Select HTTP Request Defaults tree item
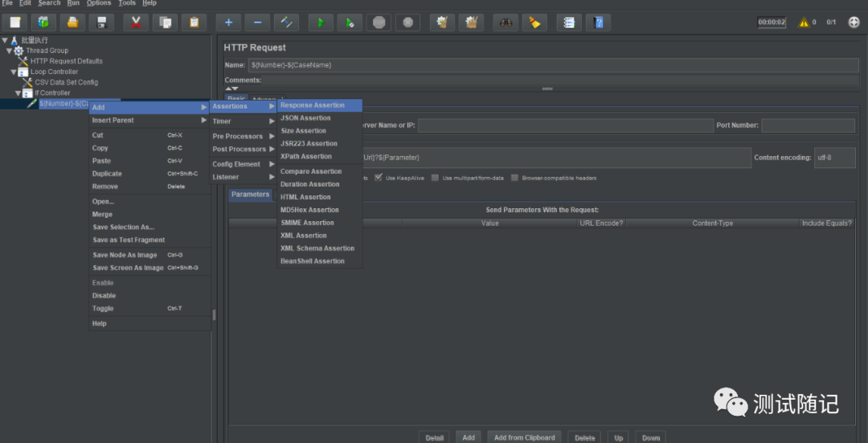The image size is (868, 443). point(67,61)
